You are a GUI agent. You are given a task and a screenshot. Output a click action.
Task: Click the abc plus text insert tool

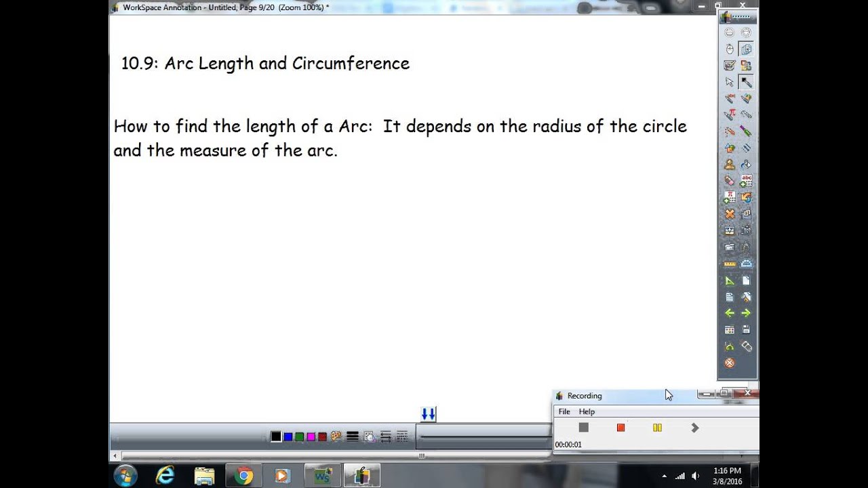(x=746, y=181)
